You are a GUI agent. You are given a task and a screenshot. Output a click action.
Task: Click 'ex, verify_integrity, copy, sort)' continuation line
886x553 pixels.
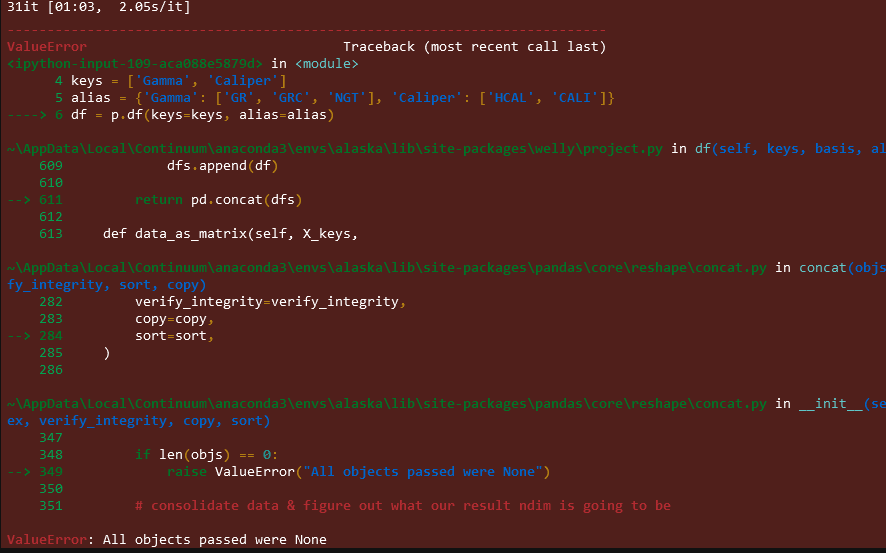138,421
